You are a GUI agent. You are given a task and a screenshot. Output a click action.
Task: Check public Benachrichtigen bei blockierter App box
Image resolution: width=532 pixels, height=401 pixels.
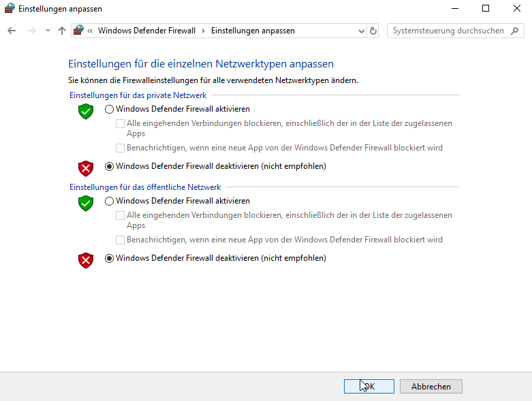point(120,240)
